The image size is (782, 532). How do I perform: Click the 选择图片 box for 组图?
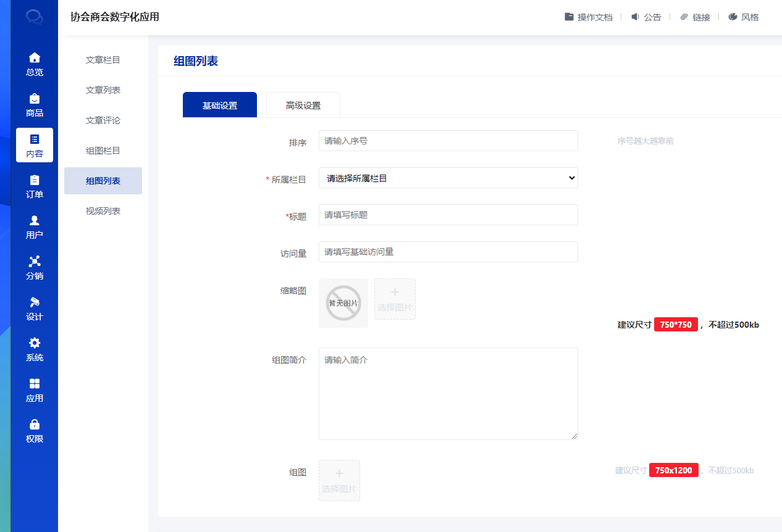click(x=339, y=480)
